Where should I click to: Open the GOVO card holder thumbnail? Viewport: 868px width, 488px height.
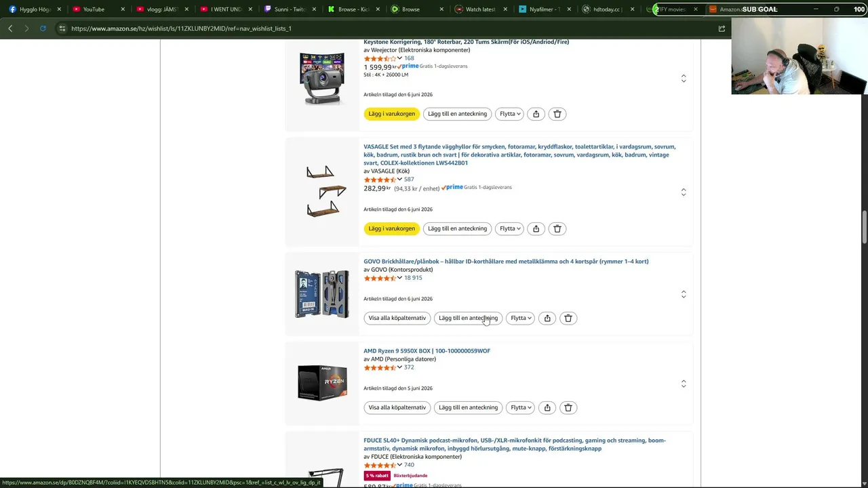322,294
